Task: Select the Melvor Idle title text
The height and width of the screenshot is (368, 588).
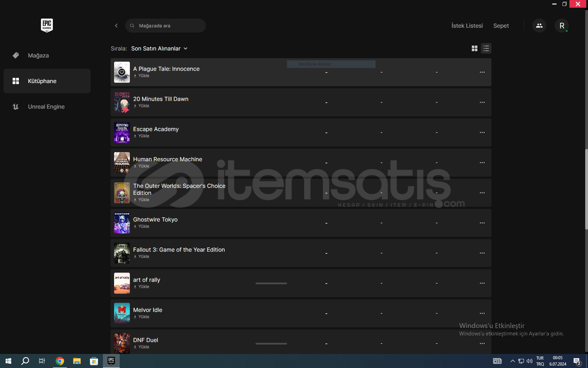Action: pos(148,310)
